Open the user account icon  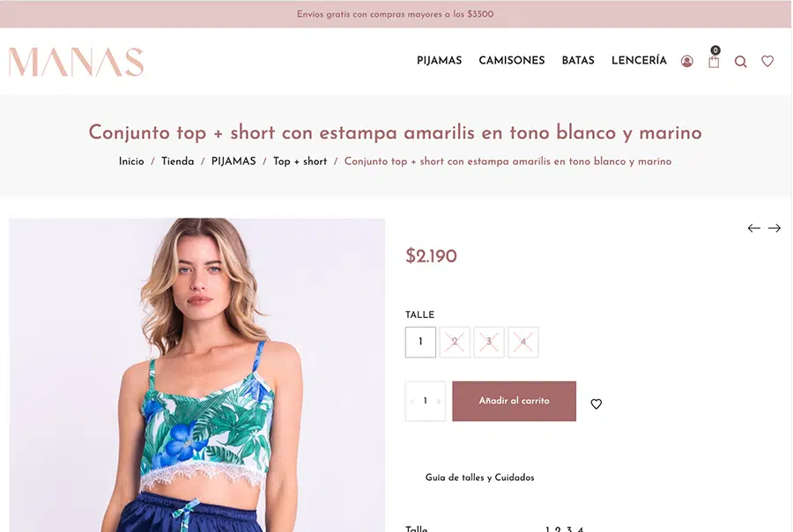pyautogui.click(x=686, y=61)
